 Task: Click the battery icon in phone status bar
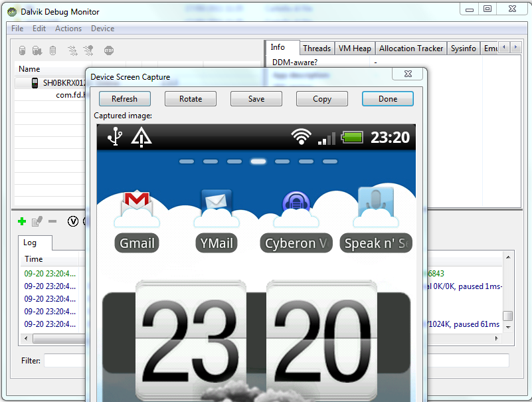tap(352, 138)
